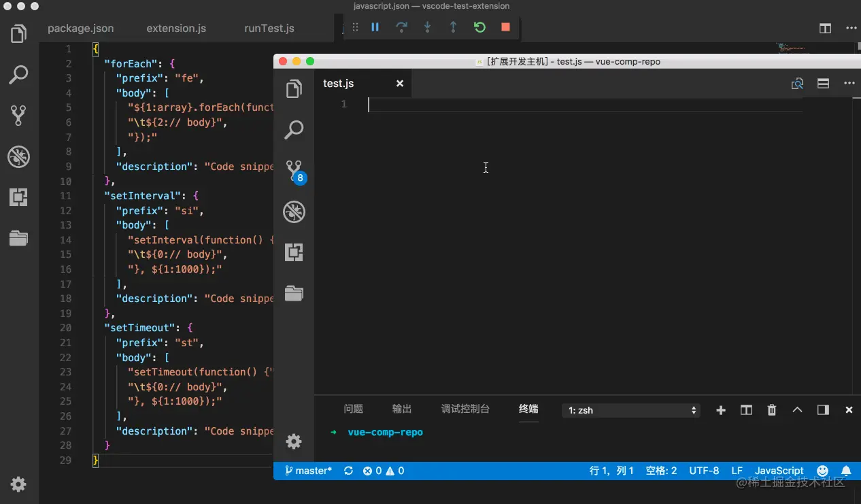The width and height of the screenshot is (861, 504).
Task: Select the 终端 panel tab
Action: (528, 409)
